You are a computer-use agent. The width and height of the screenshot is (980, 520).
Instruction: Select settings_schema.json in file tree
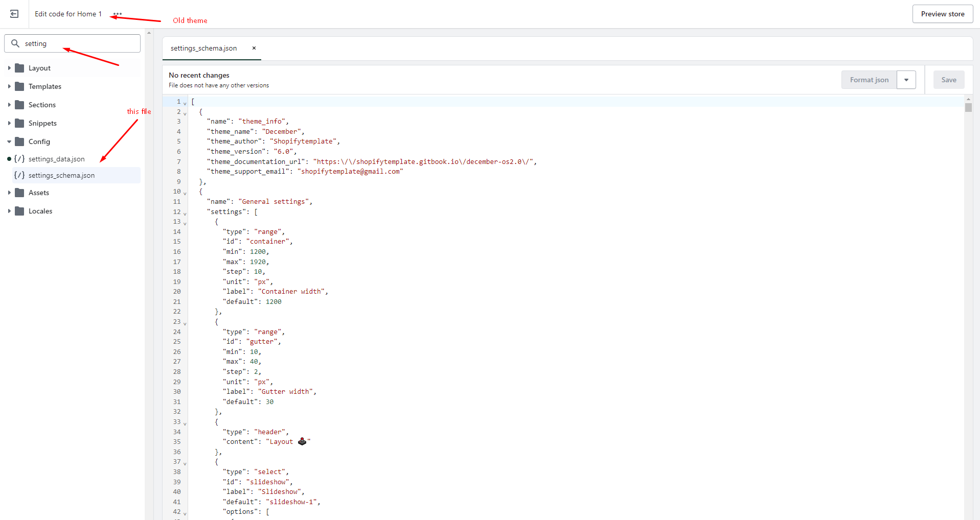(61, 175)
